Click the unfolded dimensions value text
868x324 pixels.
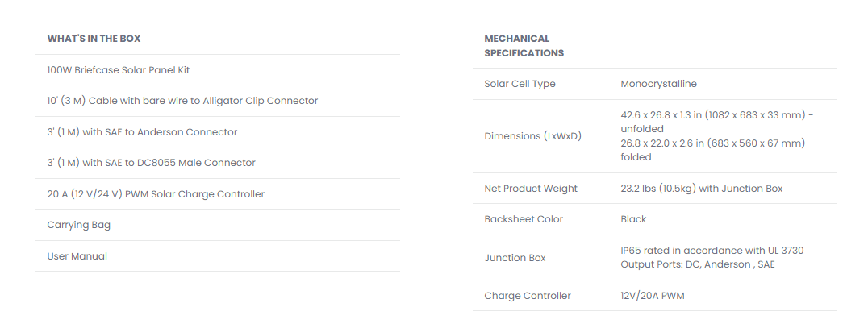pyautogui.click(x=716, y=122)
